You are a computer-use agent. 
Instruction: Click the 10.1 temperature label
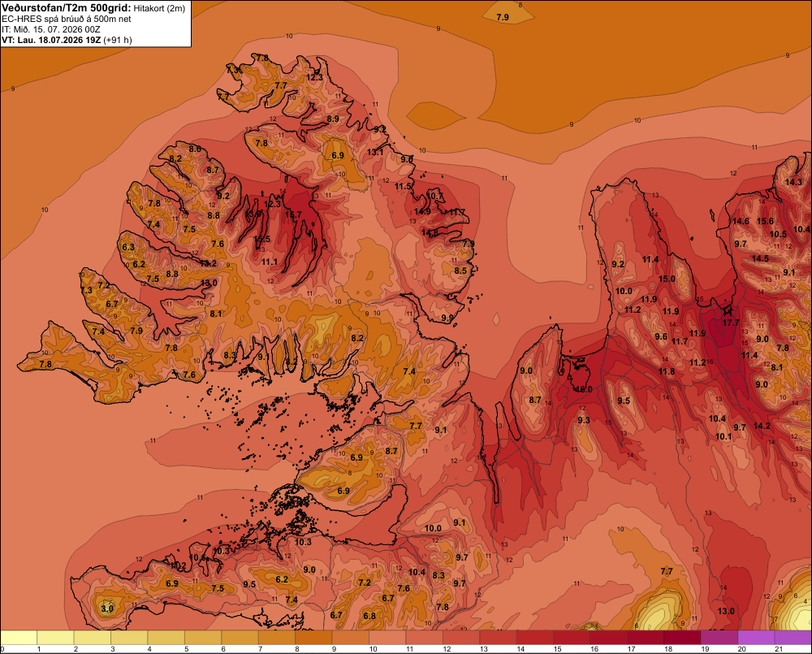tap(723, 437)
